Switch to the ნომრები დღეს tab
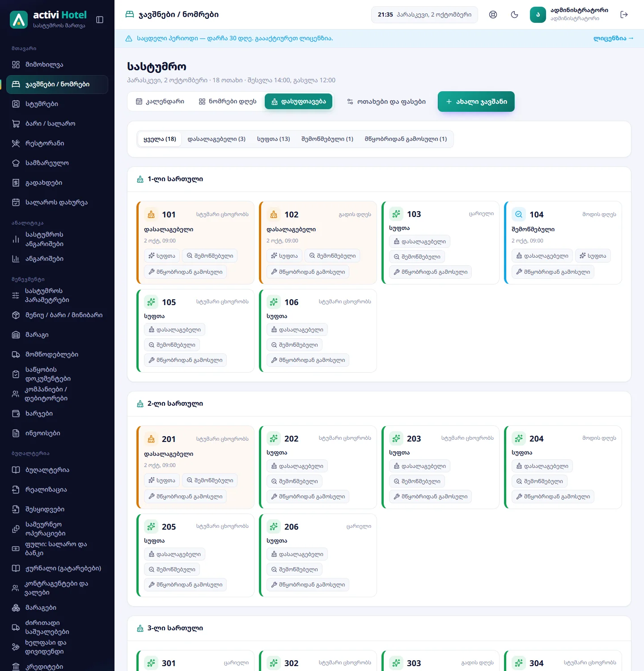 (x=228, y=102)
